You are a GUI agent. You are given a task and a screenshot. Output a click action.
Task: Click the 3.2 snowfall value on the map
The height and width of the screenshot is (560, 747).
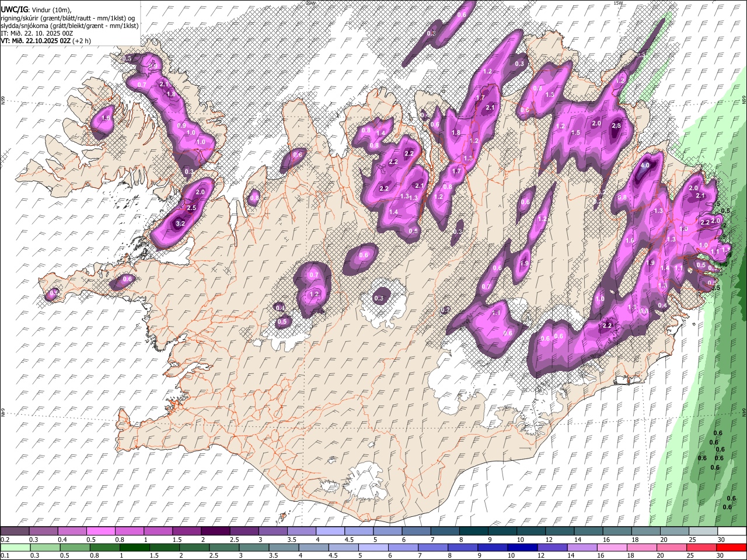[180, 223]
